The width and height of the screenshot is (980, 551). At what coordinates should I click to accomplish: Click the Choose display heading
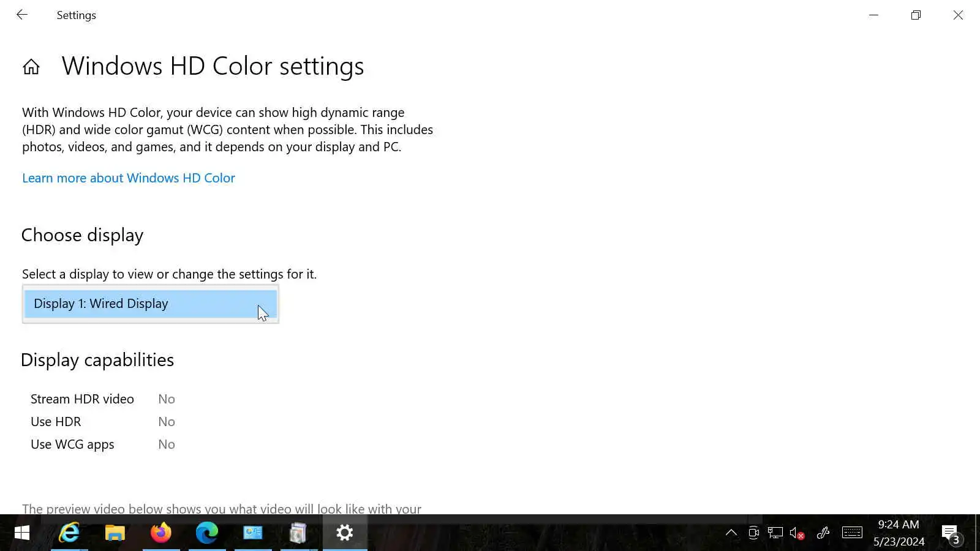[x=83, y=235]
